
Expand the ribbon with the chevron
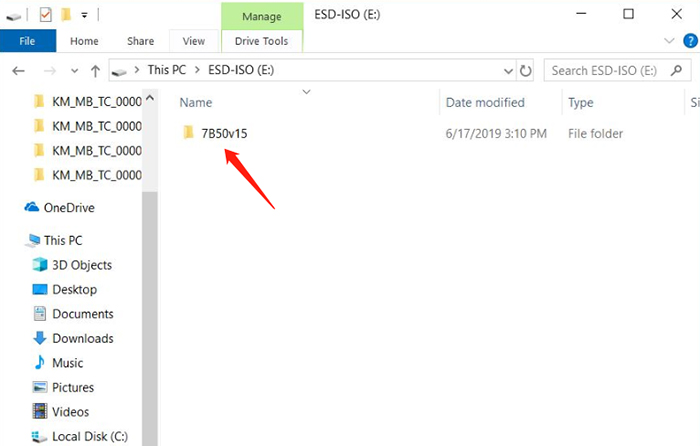[x=669, y=41]
